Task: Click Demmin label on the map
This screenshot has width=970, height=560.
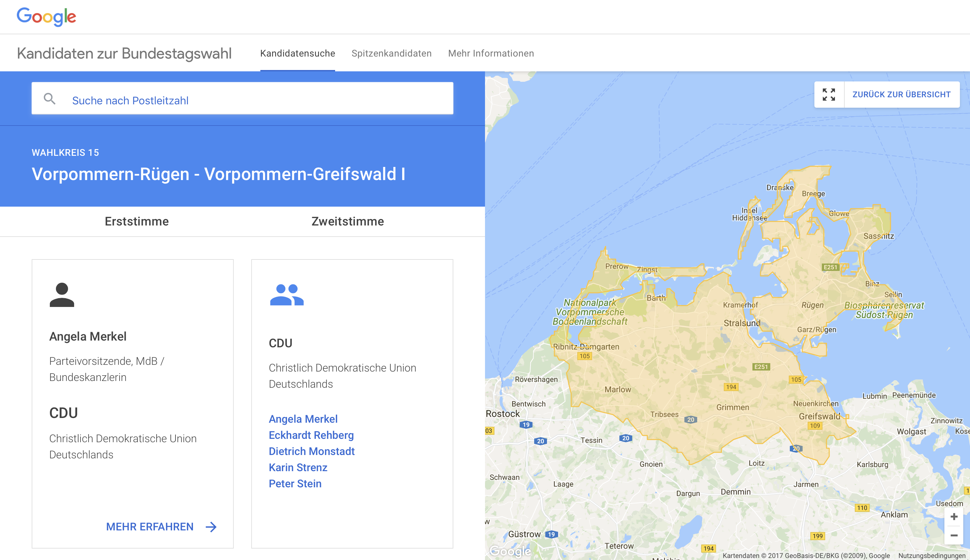Action: click(x=736, y=492)
